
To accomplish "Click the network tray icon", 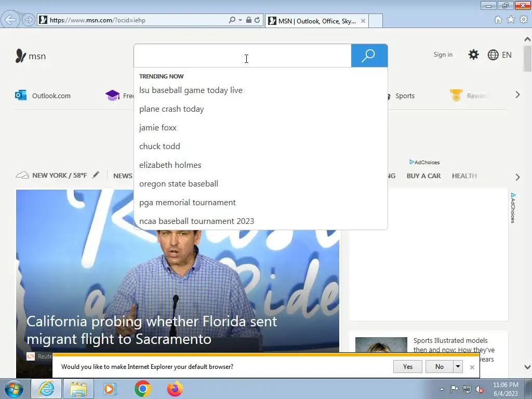I will tap(467, 390).
